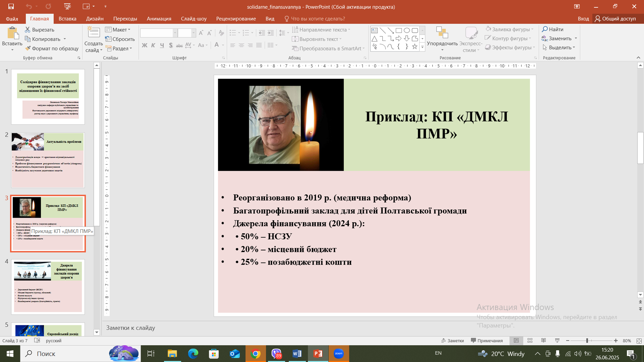Align text right

(x=250, y=45)
